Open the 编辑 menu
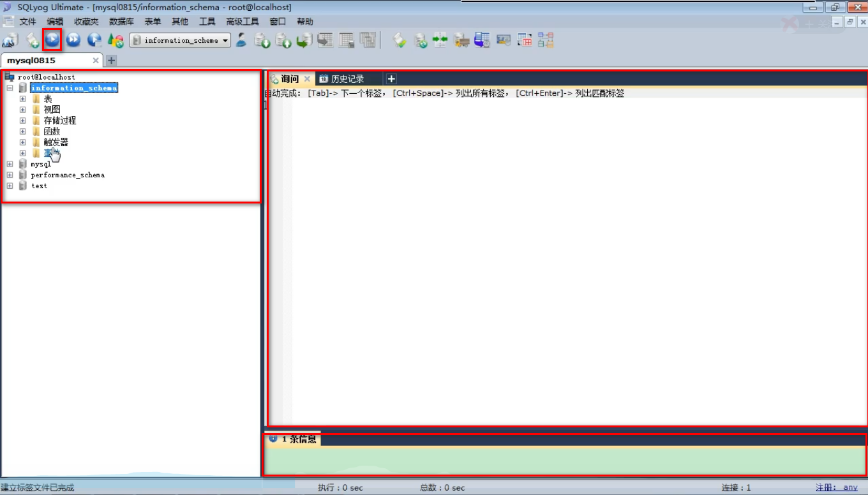This screenshot has height=495, width=868. tap(55, 22)
